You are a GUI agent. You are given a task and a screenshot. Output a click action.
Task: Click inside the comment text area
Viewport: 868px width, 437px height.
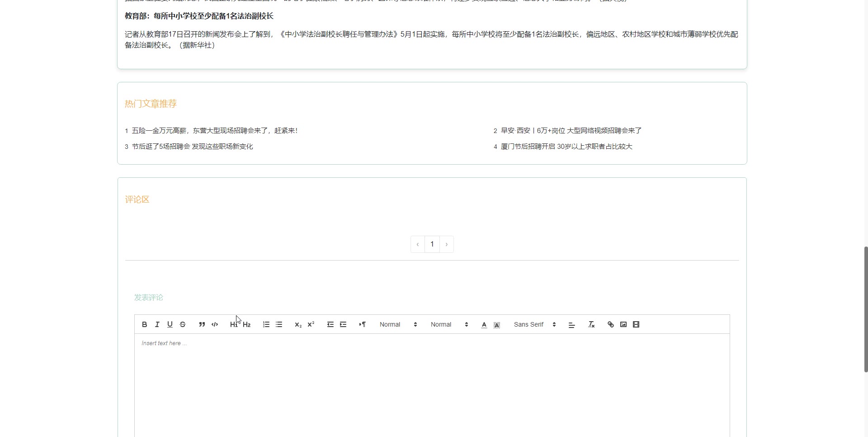(x=432, y=385)
